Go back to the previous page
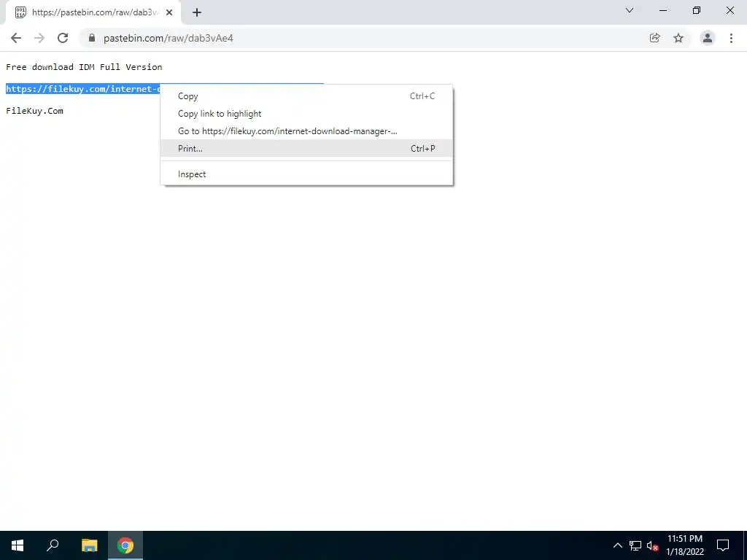Image resolution: width=747 pixels, height=560 pixels. [16, 38]
